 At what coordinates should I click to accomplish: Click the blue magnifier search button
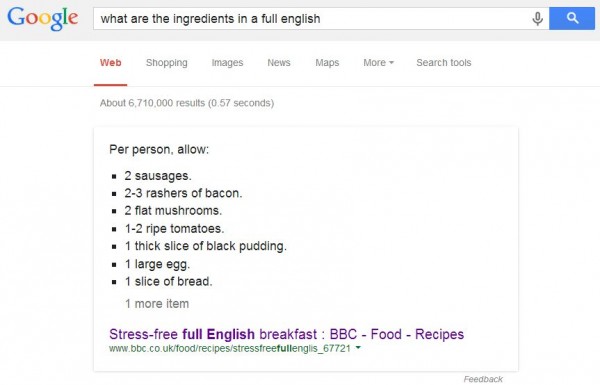pos(572,18)
